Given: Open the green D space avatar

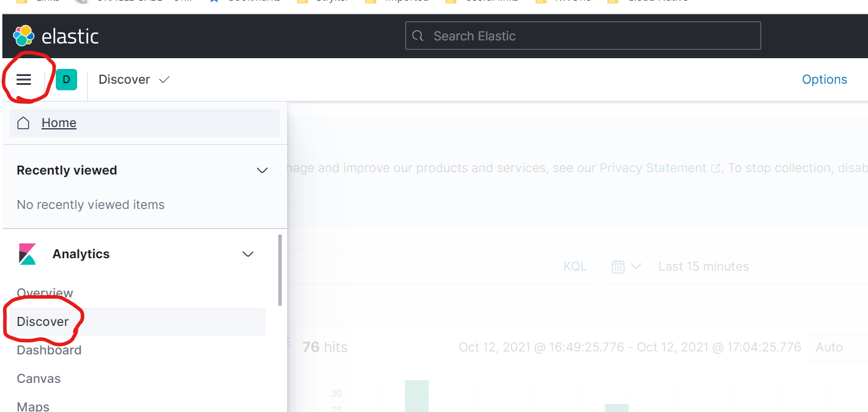Looking at the screenshot, I should click(66, 80).
